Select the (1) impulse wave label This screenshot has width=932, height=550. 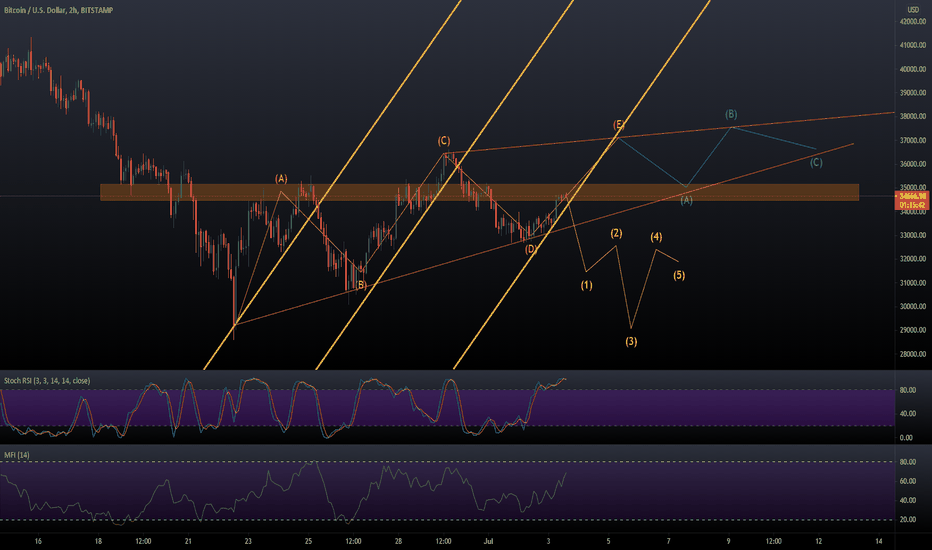pos(587,285)
